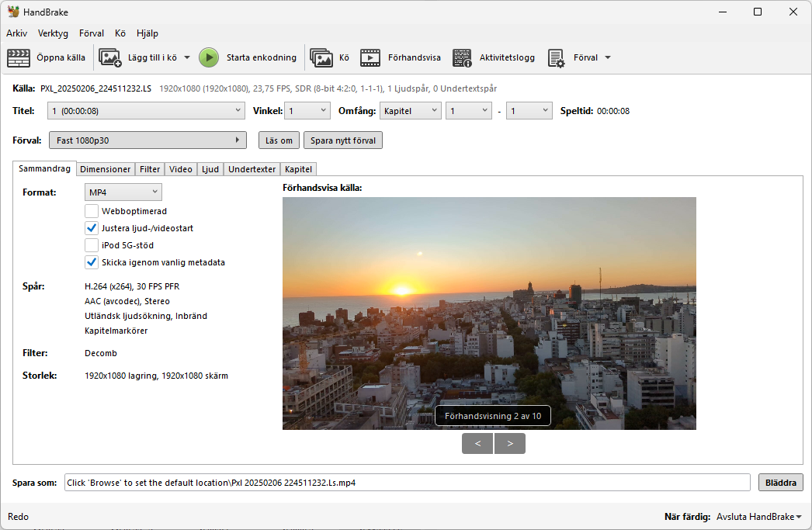This screenshot has width=812, height=530.
Task: Click the Bläddra button
Action: click(x=780, y=483)
